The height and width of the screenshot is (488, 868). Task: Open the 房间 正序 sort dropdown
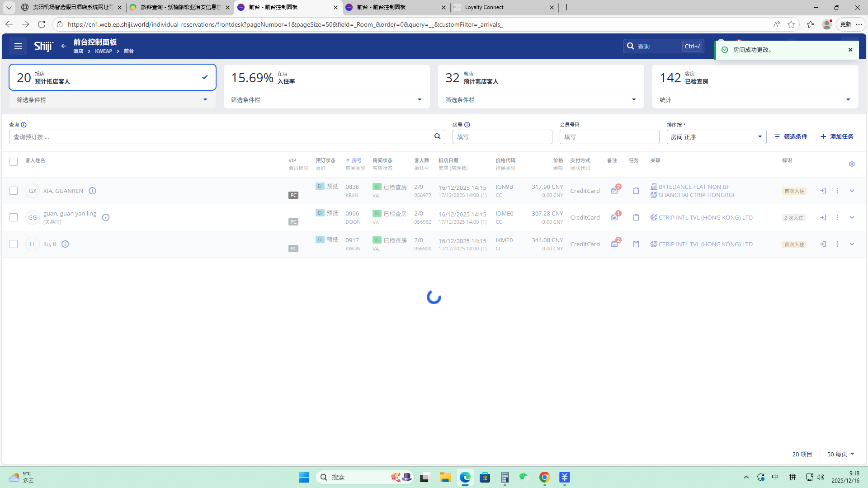(716, 137)
